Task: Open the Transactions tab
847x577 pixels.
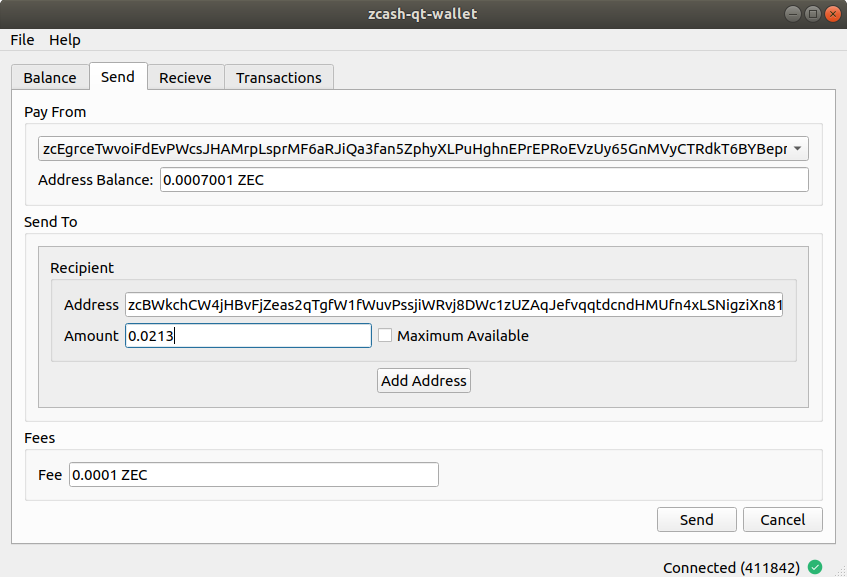Action: point(279,77)
